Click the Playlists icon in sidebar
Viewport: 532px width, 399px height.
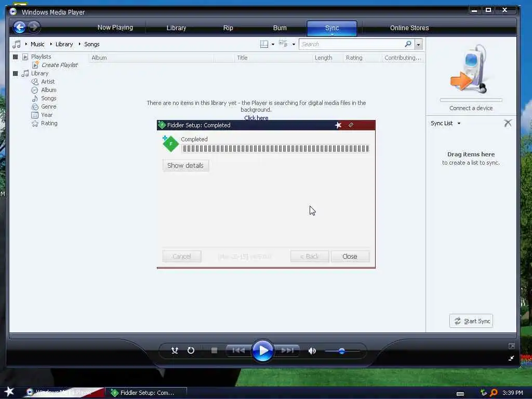[x=25, y=57]
